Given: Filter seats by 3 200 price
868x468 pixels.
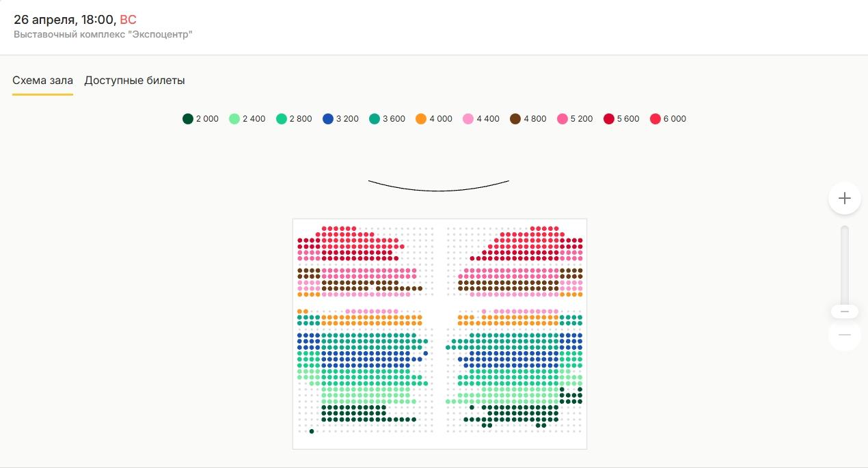Looking at the screenshot, I should click(328, 119).
